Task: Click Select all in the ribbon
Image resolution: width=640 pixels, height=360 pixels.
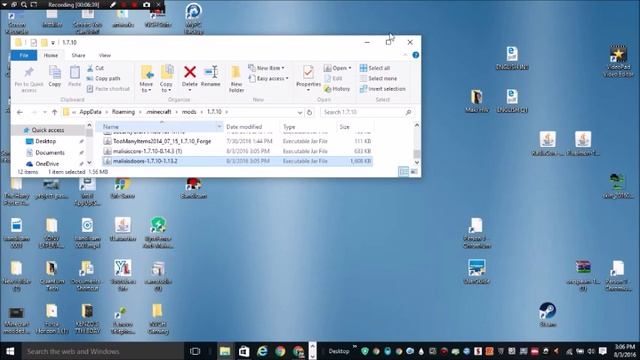Action: pyautogui.click(x=375, y=68)
